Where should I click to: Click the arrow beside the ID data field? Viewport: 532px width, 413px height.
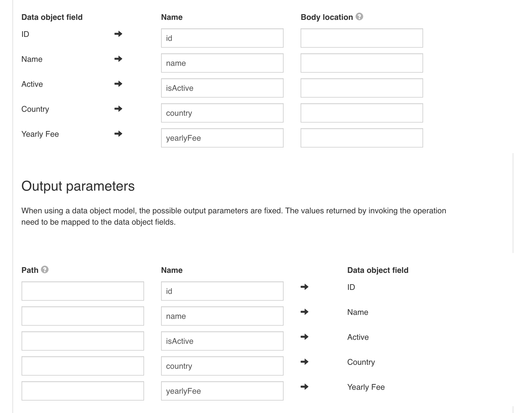(118, 34)
